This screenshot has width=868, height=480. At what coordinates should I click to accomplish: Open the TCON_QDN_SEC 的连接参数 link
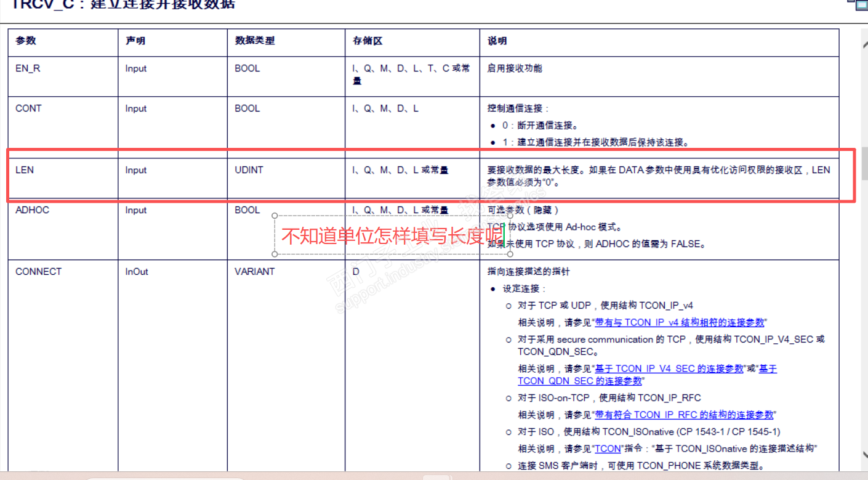(x=580, y=381)
